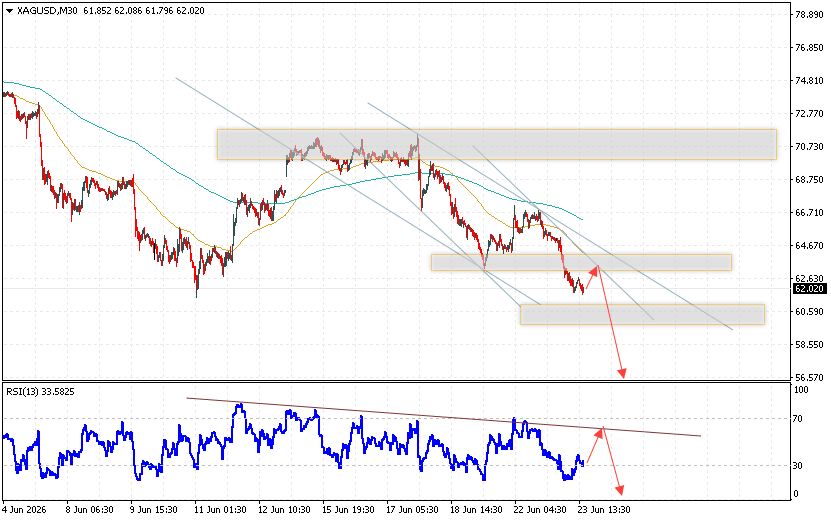Click the 18 Jun 14:30 time label

coord(476,510)
